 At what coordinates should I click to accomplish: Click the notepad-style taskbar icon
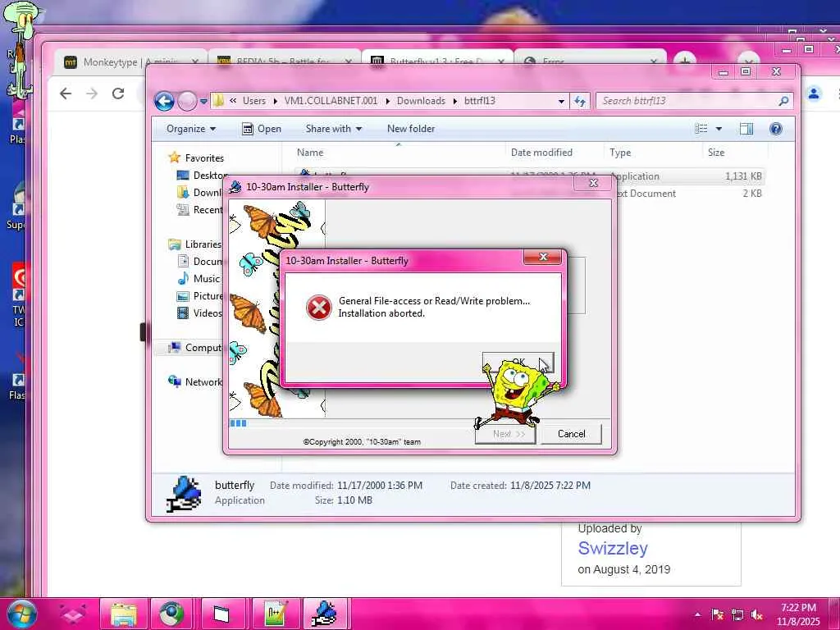click(276, 614)
